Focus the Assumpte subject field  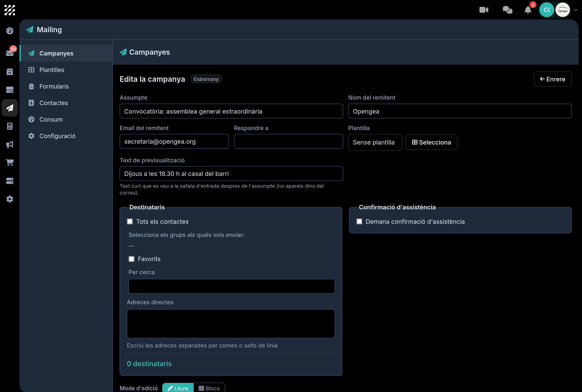click(231, 111)
